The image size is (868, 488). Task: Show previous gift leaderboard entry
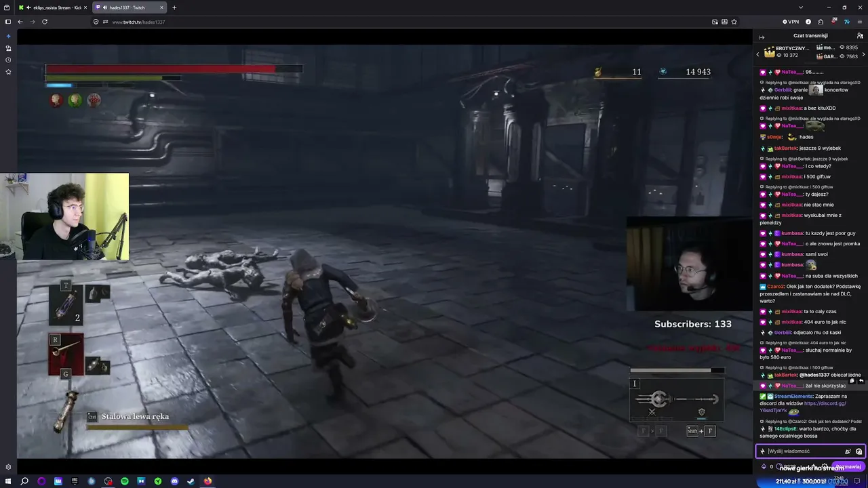[758, 54]
